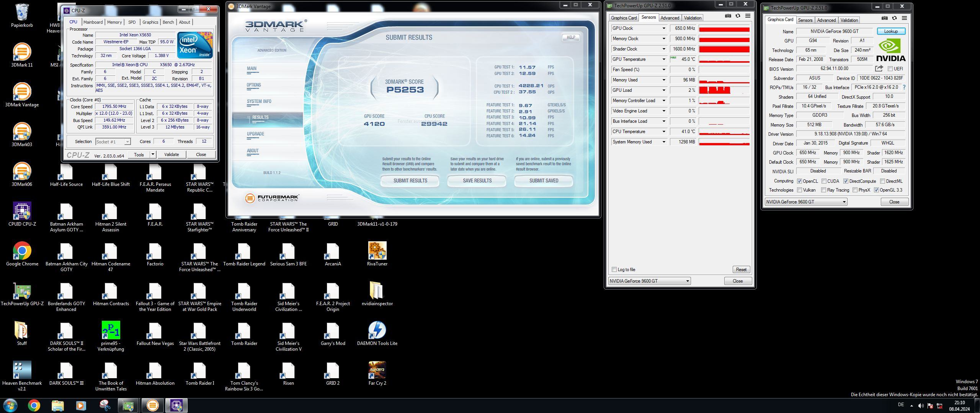The width and height of the screenshot is (980, 413).
Task: Click the GPU Load sensor graph
Action: [x=724, y=90]
